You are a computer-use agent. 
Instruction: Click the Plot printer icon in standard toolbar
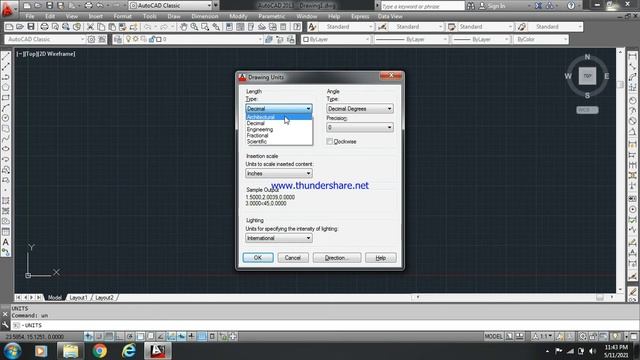click(x=44, y=27)
